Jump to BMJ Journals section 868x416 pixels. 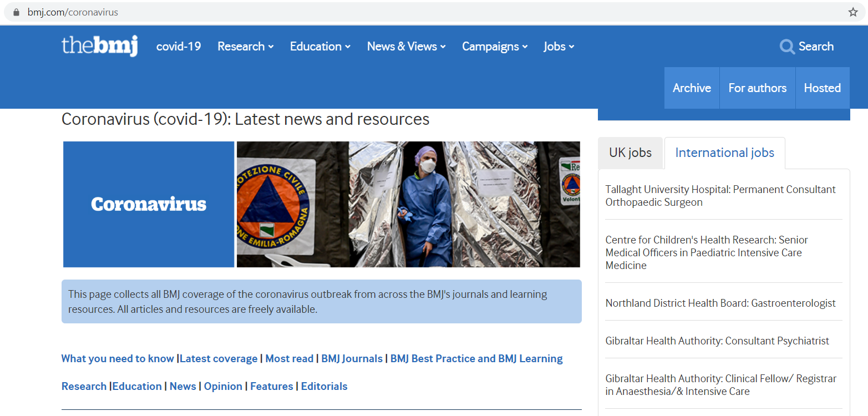point(352,359)
